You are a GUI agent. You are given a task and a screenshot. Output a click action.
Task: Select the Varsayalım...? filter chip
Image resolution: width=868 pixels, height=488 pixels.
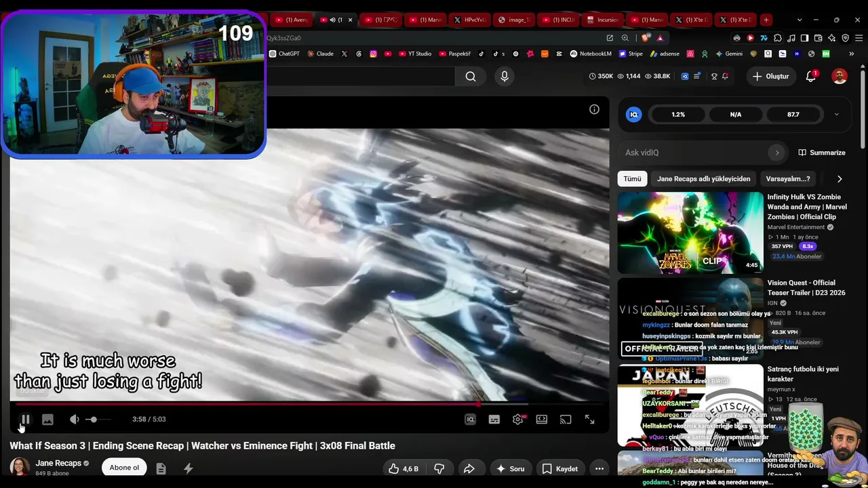point(788,179)
